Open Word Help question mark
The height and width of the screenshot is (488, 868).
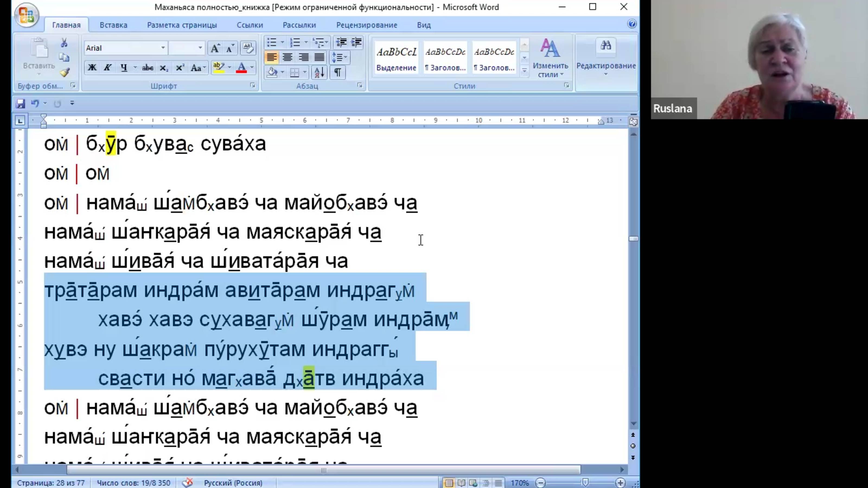[x=632, y=24]
